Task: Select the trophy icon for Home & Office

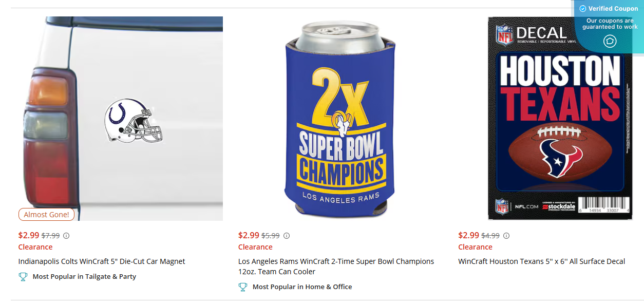Action: tap(242, 287)
